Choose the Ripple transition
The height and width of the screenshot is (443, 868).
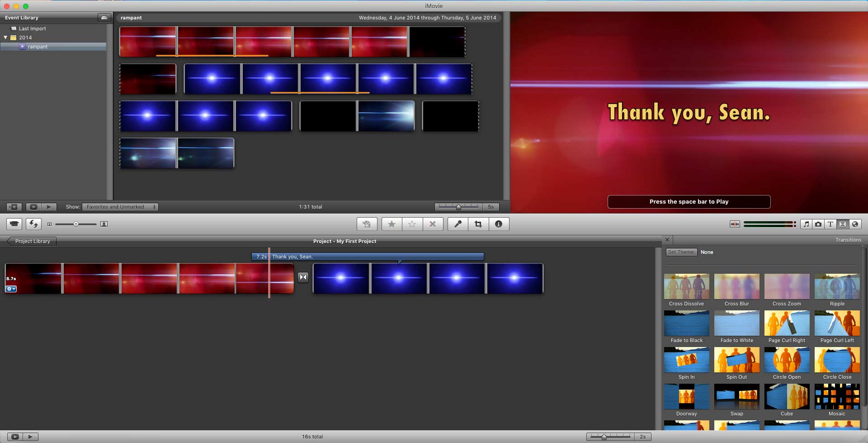[837, 290]
